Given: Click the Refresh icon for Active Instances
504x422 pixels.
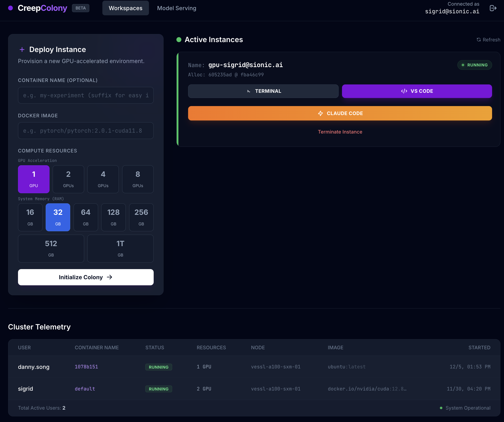Looking at the screenshot, I should click(479, 40).
